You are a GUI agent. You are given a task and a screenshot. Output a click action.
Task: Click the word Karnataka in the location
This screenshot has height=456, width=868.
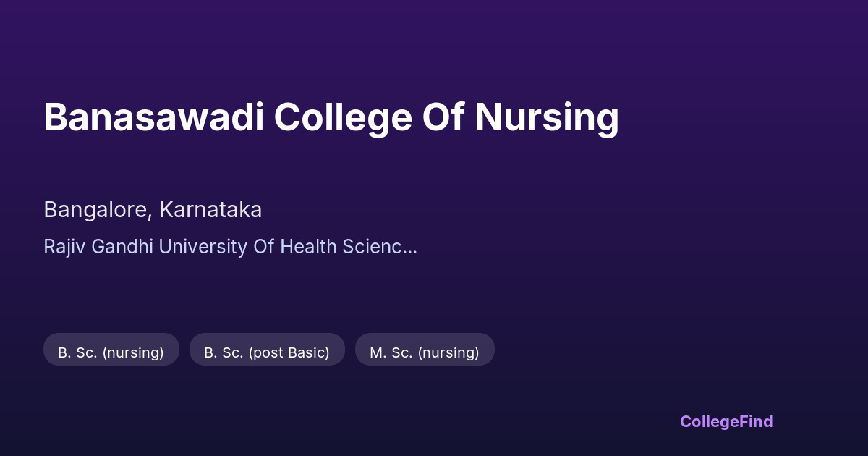click(x=210, y=210)
